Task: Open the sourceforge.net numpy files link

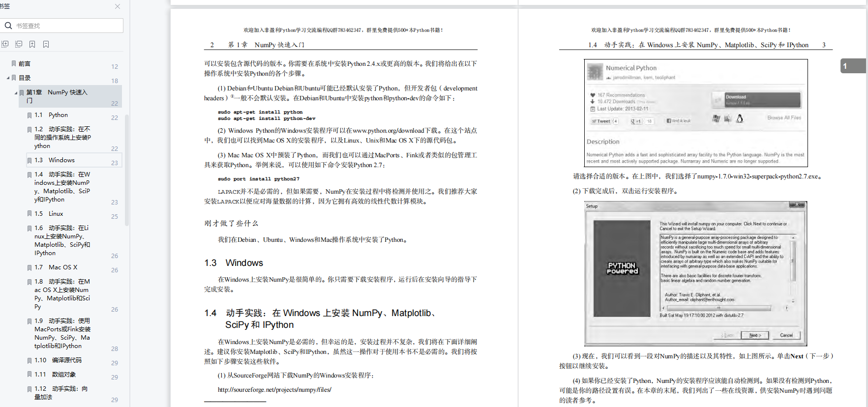Action: pyautogui.click(x=274, y=390)
